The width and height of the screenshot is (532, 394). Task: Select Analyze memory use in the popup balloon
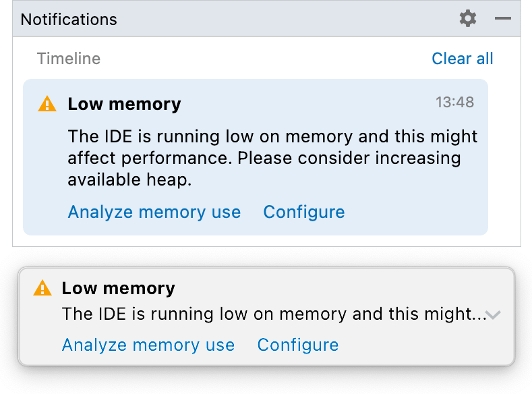[148, 345]
